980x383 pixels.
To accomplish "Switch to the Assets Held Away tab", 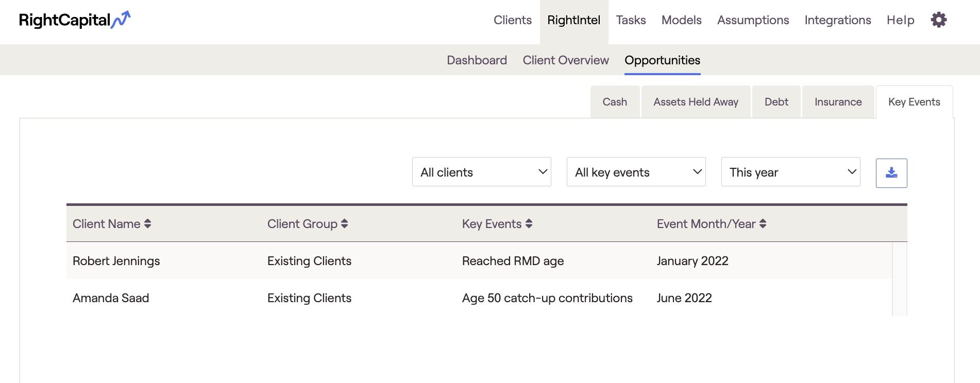I will (696, 102).
